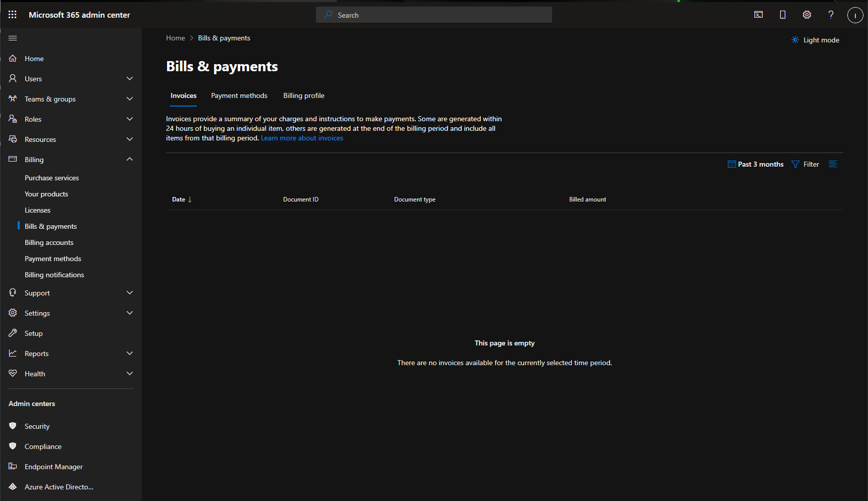Open Your products in Billing menu
Image resolution: width=868 pixels, height=501 pixels.
pos(46,194)
